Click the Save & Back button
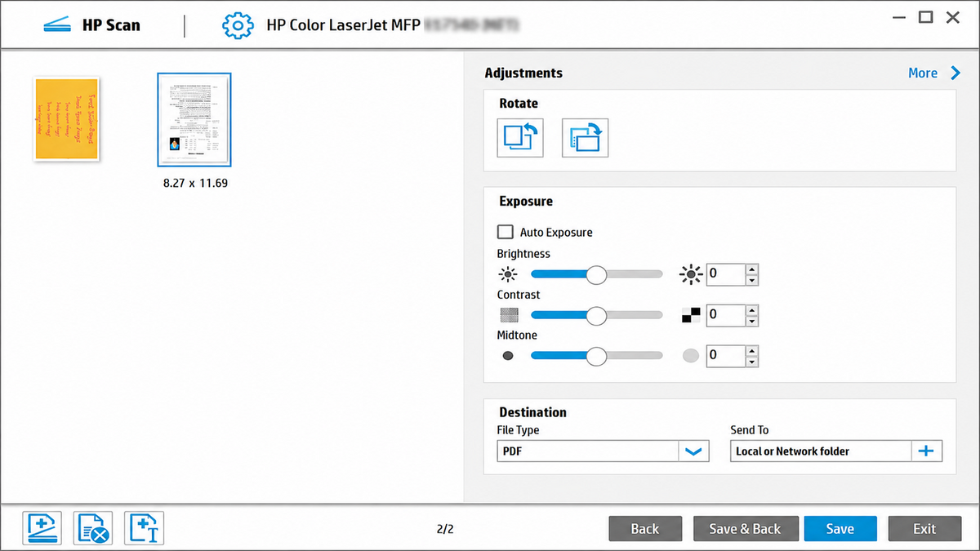The height and width of the screenshot is (551, 980). pyautogui.click(x=745, y=528)
